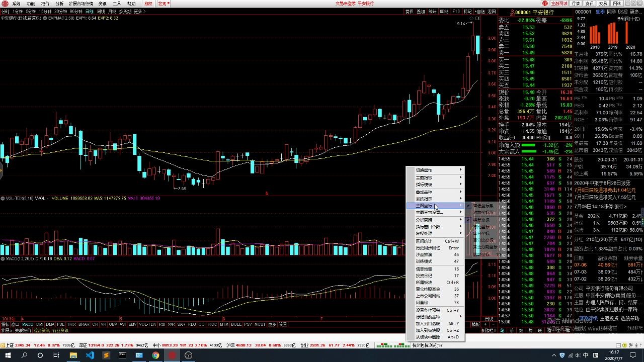
Task: Click the 资讯 button at top right
Action: (589, 4)
